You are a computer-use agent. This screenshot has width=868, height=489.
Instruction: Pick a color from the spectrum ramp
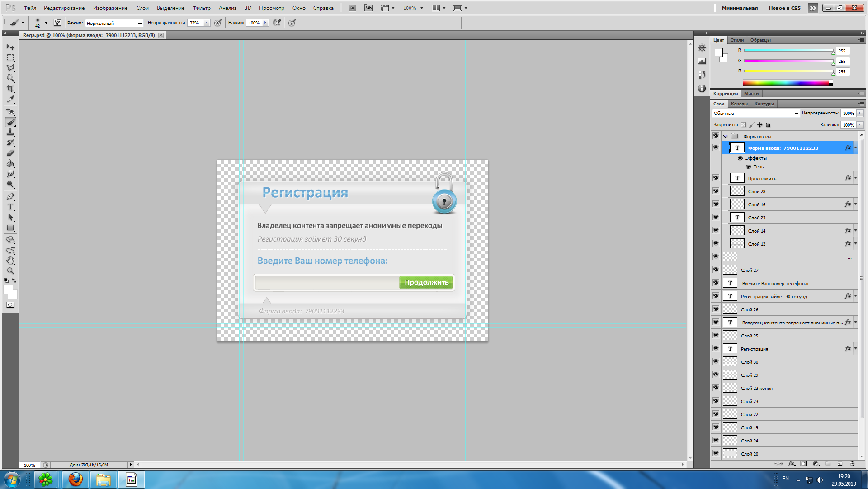tap(788, 83)
